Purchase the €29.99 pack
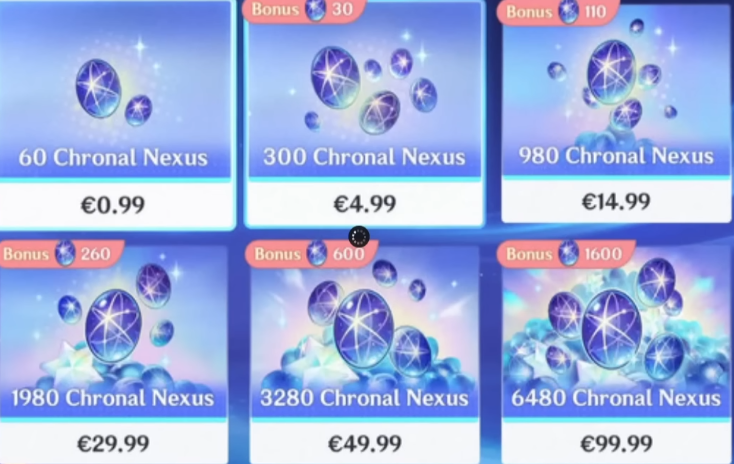 point(113,443)
